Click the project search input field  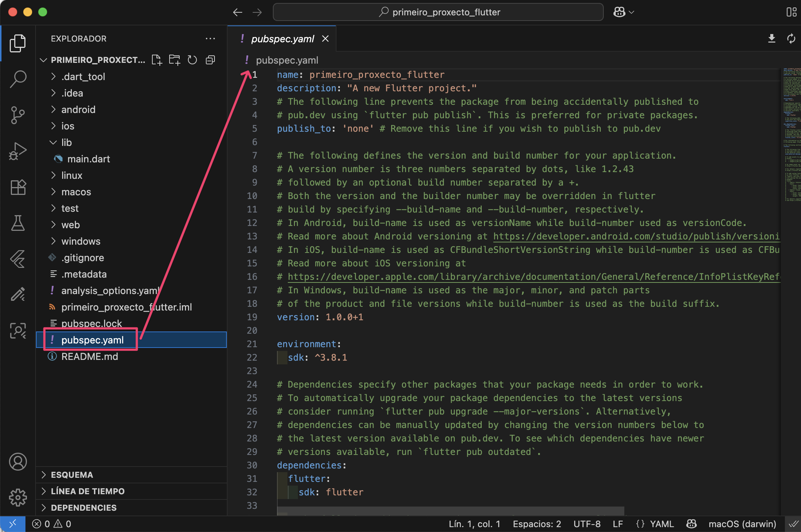(x=438, y=12)
